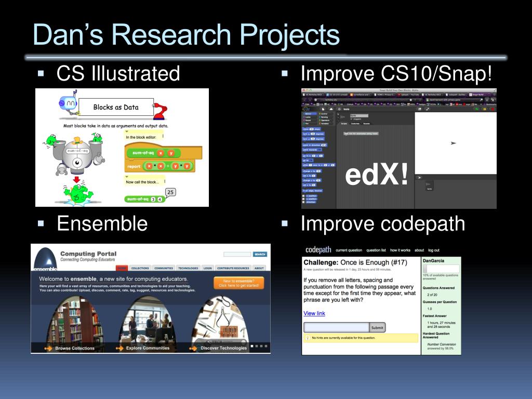Switch to the Costumes tab in Snap!

355,124
